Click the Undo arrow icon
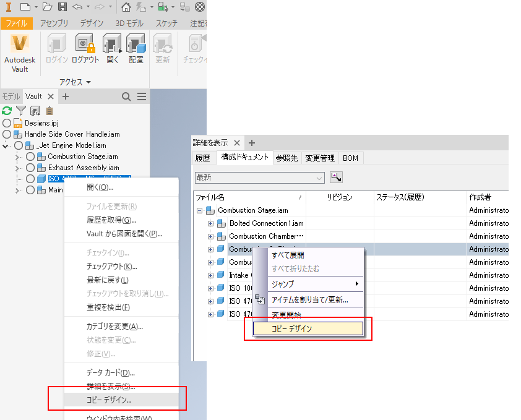The image size is (521, 420). click(77, 7)
